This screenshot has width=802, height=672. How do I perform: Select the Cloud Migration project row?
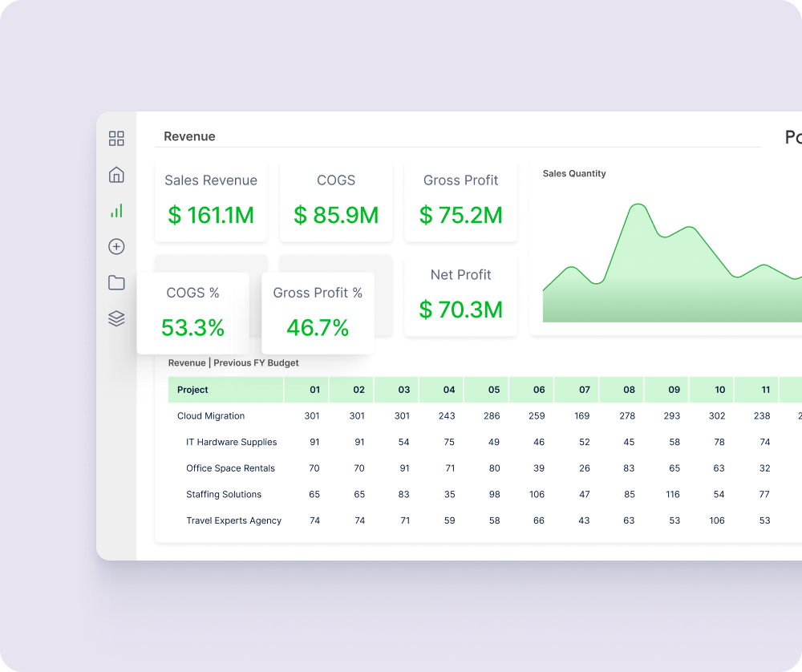pyautogui.click(x=212, y=416)
